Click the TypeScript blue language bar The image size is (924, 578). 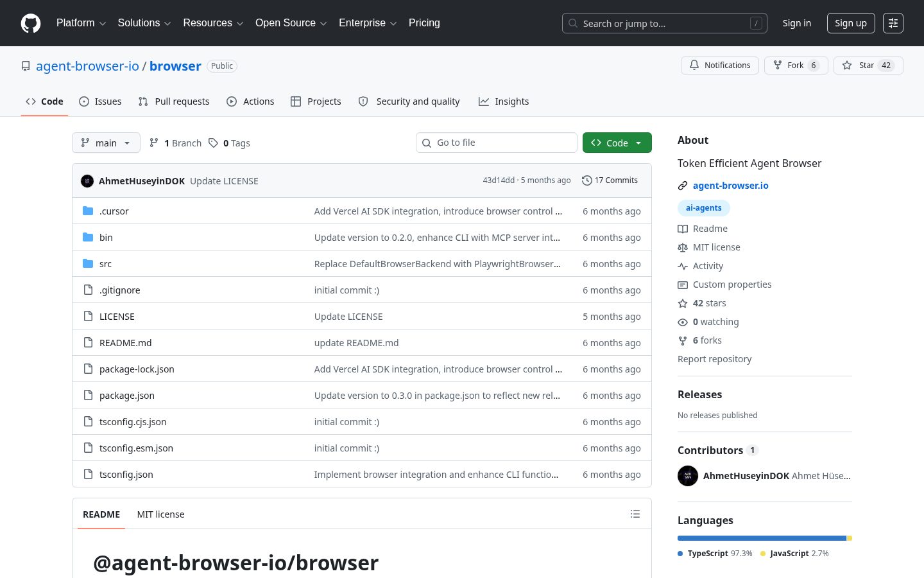pyautogui.click(x=762, y=538)
